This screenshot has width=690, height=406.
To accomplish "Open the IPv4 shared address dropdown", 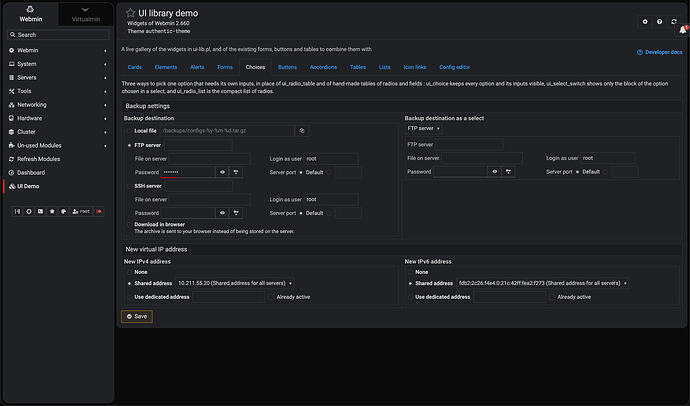I will (235, 283).
